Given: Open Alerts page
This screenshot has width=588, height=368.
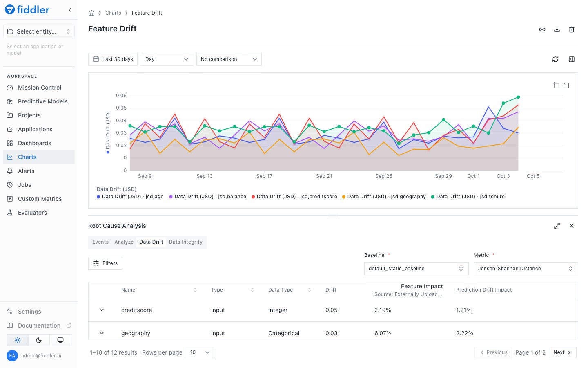Looking at the screenshot, I should tap(39, 171).
